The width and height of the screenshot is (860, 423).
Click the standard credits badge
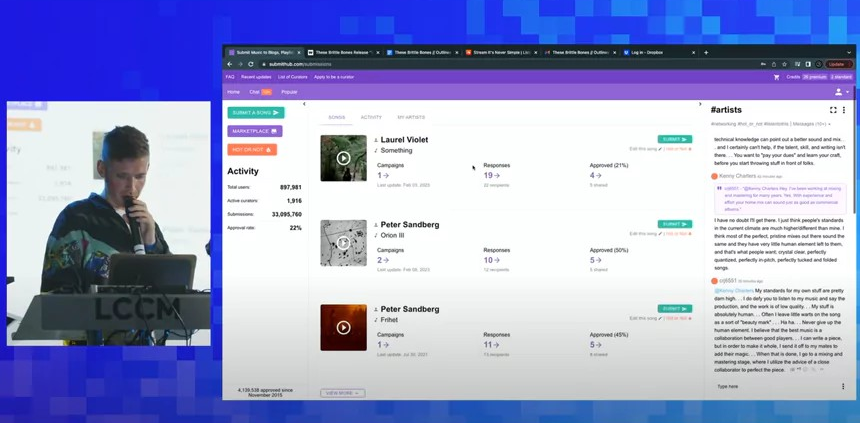point(840,77)
